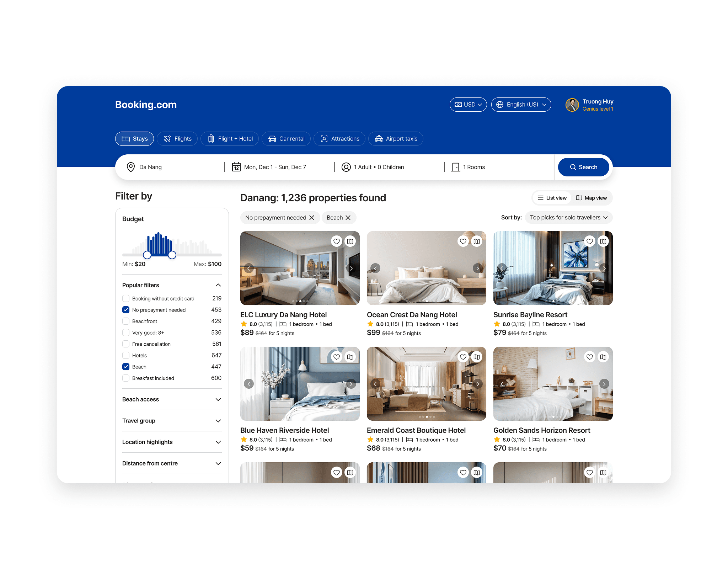Favorite ELC Luxury Da Nang Hotel heart icon
Viewport: 728px width, 569px height.
click(x=336, y=241)
